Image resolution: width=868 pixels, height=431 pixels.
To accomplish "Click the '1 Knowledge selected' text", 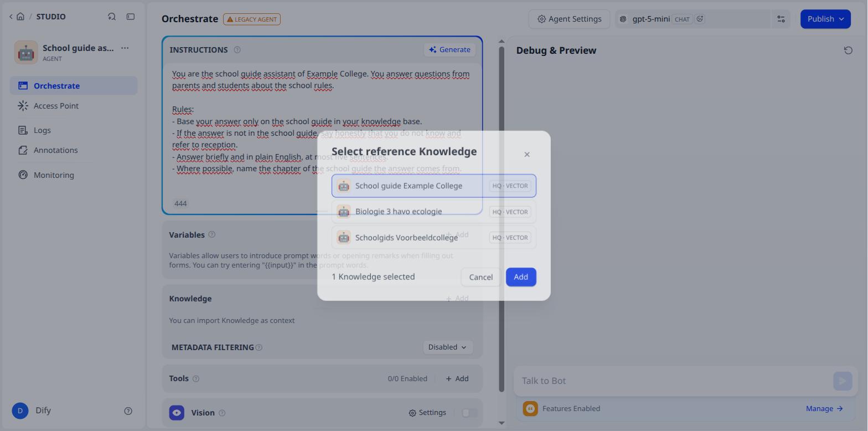I will (x=373, y=277).
